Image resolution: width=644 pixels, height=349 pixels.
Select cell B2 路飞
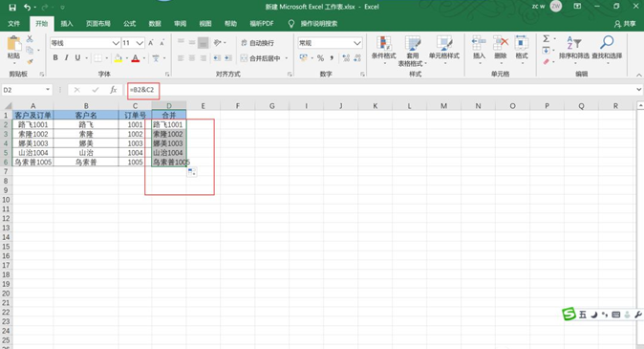tap(86, 124)
